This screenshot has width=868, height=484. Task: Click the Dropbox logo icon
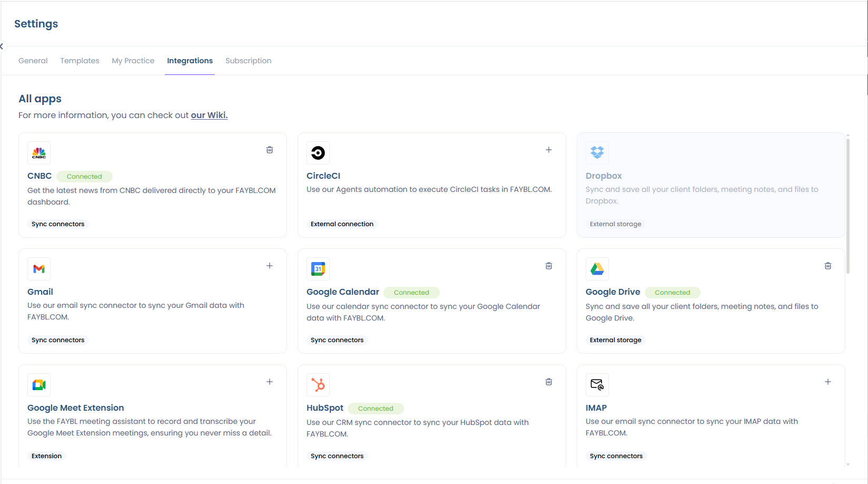click(597, 153)
